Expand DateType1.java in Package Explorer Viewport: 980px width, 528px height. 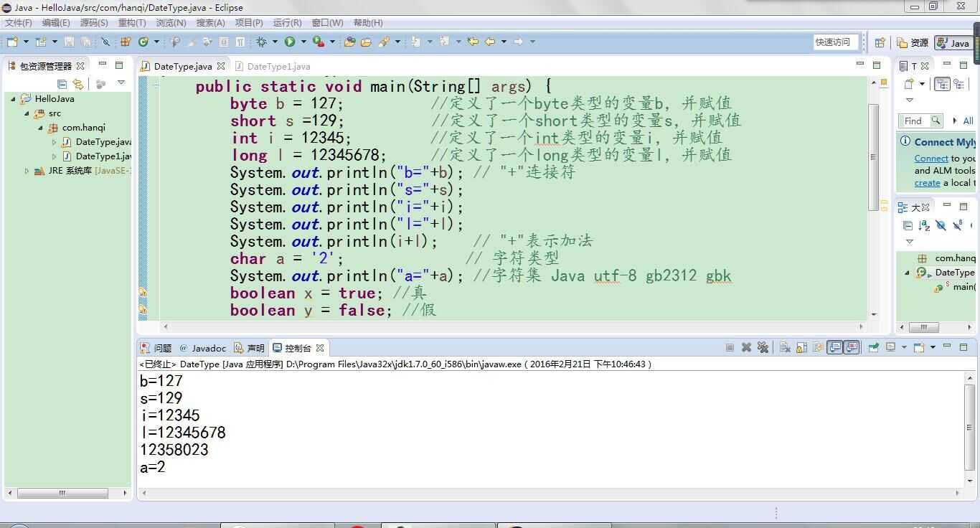[54, 156]
